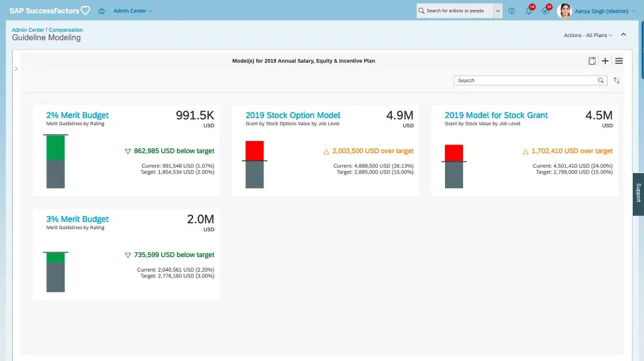The width and height of the screenshot is (644, 361).
Task: Click the red bar in 2019 Stock Option chart
Action: pos(255,150)
